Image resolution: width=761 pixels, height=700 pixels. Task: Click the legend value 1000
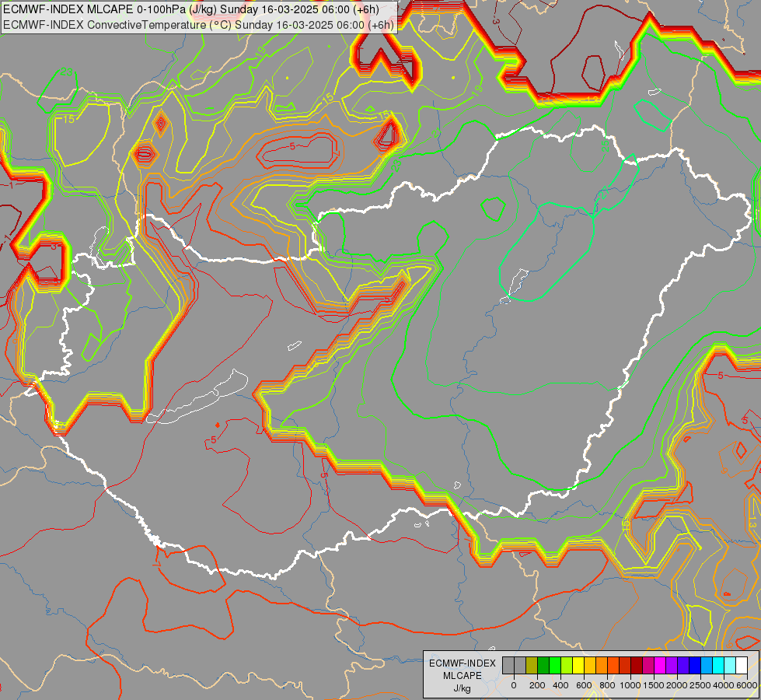pyautogui.click(x=630, y=685)
